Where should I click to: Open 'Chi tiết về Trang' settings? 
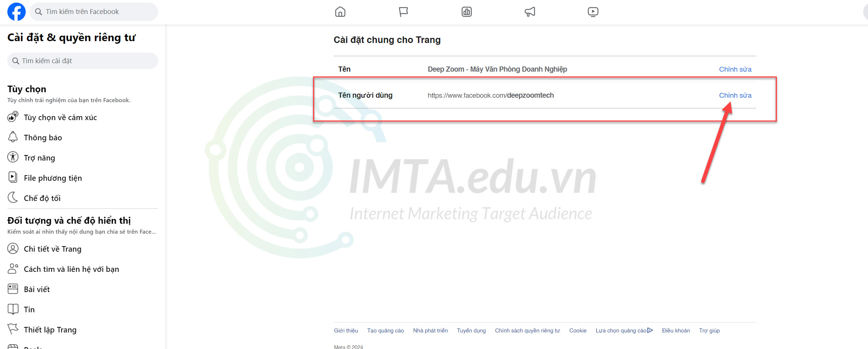pos(53,249)
